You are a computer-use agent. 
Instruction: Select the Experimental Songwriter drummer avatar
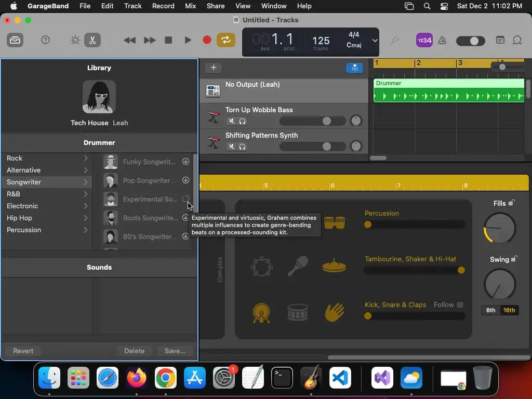pyautogui.click(x=111, y=199)
